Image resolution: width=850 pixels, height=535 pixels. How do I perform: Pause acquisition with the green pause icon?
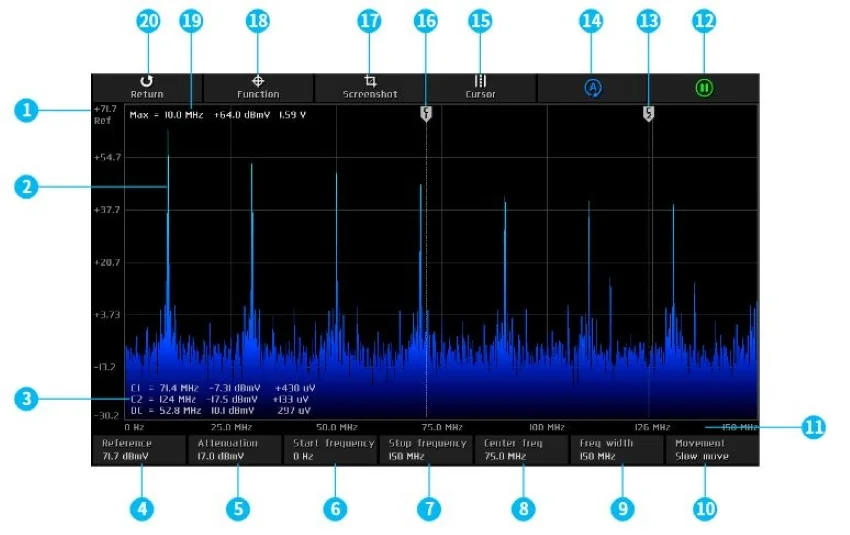pos(704,88)
